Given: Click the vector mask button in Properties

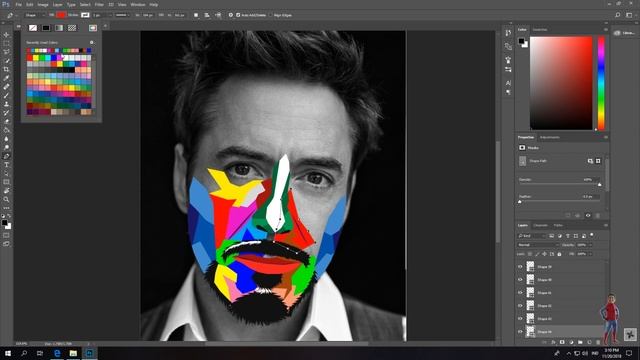Looking at the screenshot, I should pyautogui.click(x=598, y=161).
